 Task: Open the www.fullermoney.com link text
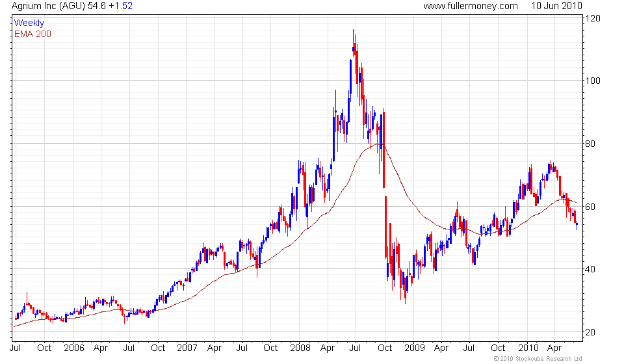(x=471, y=6)
